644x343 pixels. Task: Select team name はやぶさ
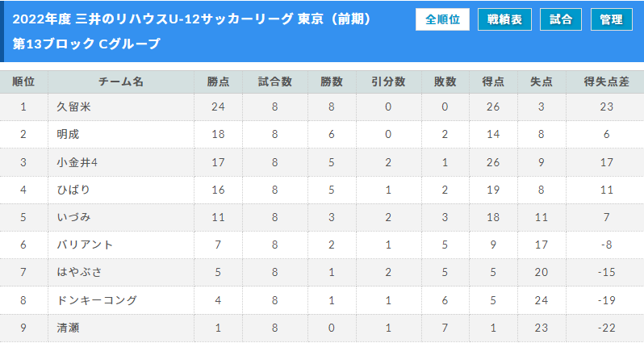[x=79, y=272]
